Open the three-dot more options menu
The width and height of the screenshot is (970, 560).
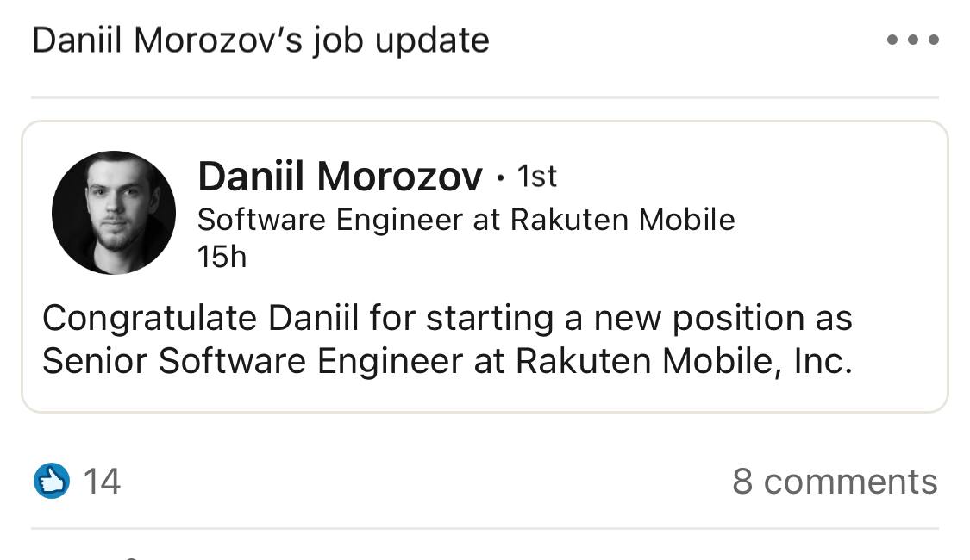912,40
